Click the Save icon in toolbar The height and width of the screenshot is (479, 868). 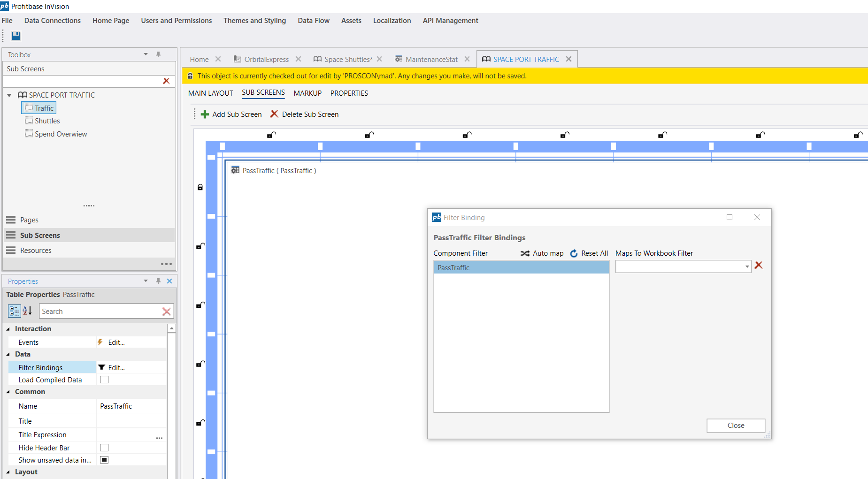[16, 36]
